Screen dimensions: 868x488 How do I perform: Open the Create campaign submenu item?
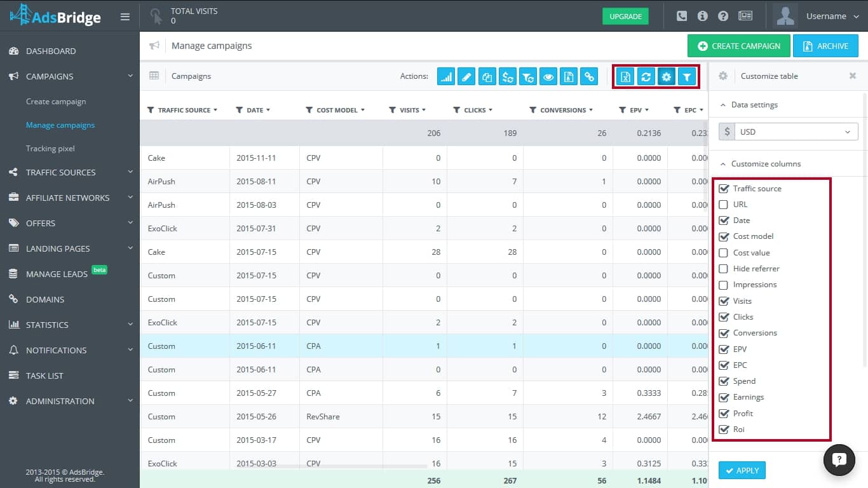(56, 102)
